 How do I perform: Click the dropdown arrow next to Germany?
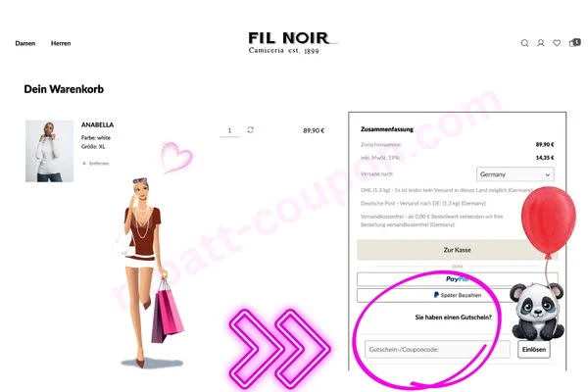tap(547, 174)
